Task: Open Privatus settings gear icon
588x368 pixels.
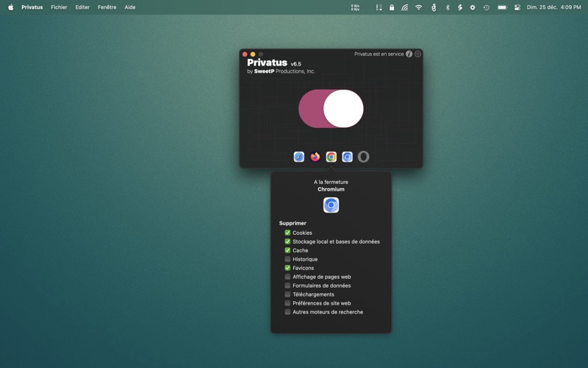Action: tap(417, 54)
